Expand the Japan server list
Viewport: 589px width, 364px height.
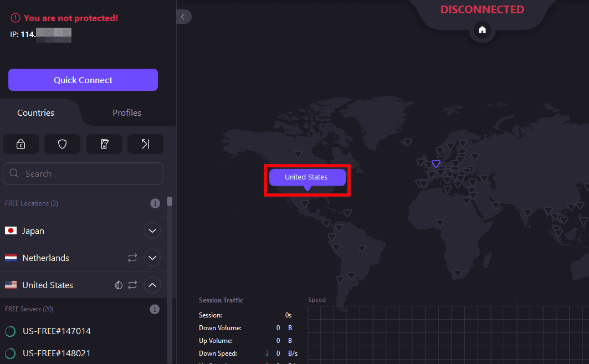152,230
